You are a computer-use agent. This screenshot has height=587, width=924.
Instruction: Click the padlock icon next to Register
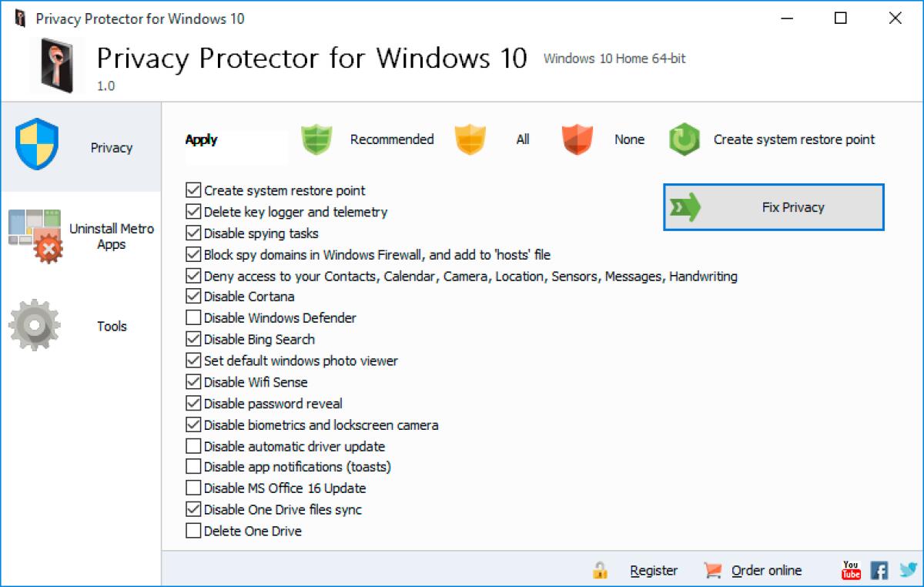pos(600,570)
